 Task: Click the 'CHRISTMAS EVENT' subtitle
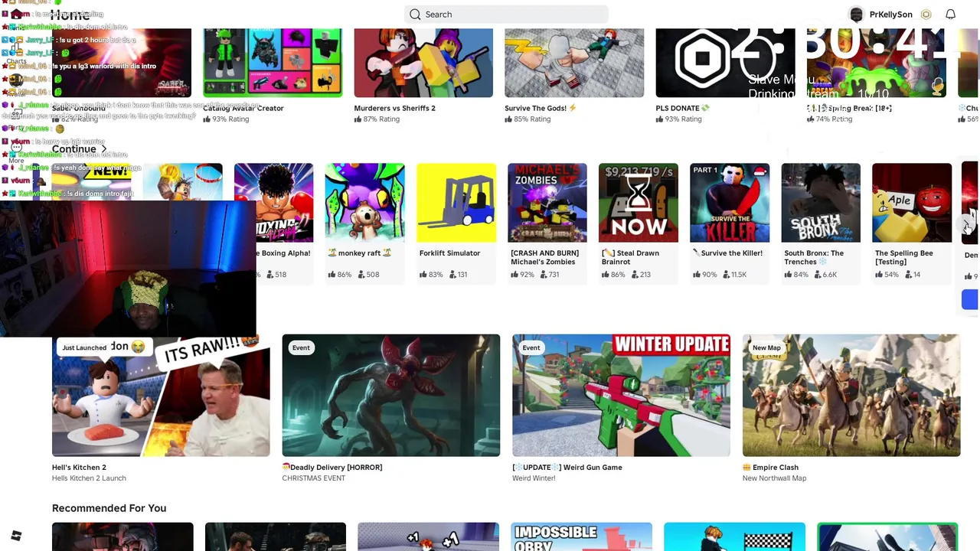click(314, 478)
